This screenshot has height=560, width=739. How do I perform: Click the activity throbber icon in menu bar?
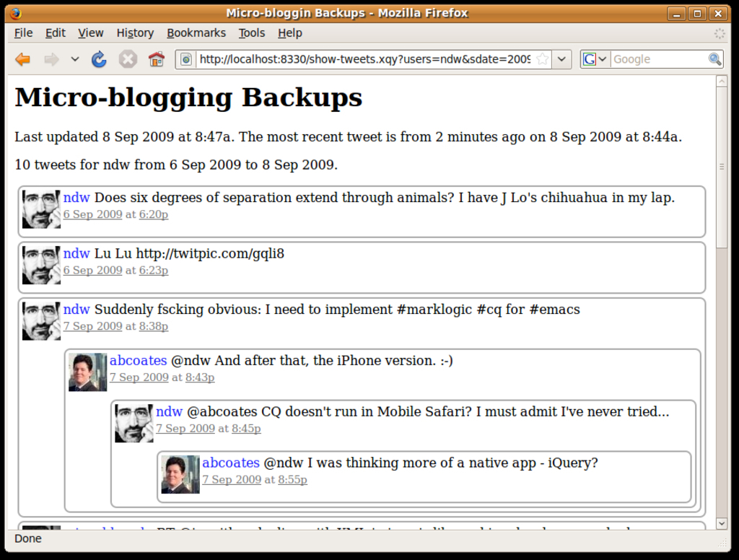(720, 33)
